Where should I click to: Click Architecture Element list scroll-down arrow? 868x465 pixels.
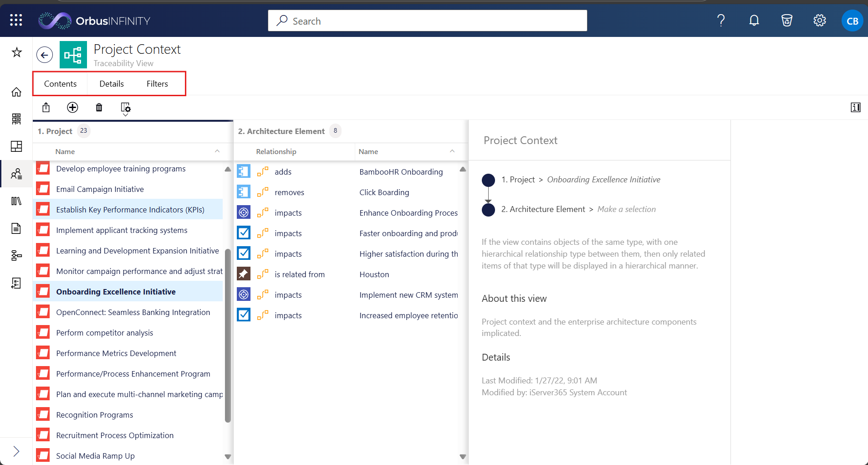coord(463,456)
